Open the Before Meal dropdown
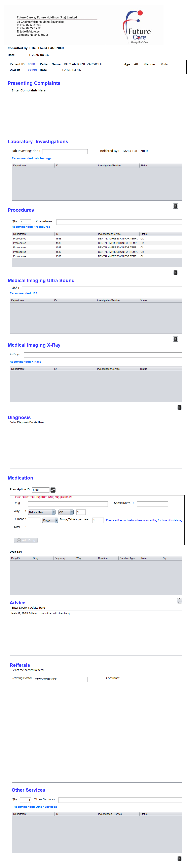Screen dimensions: 187x868 pos(42,512)
